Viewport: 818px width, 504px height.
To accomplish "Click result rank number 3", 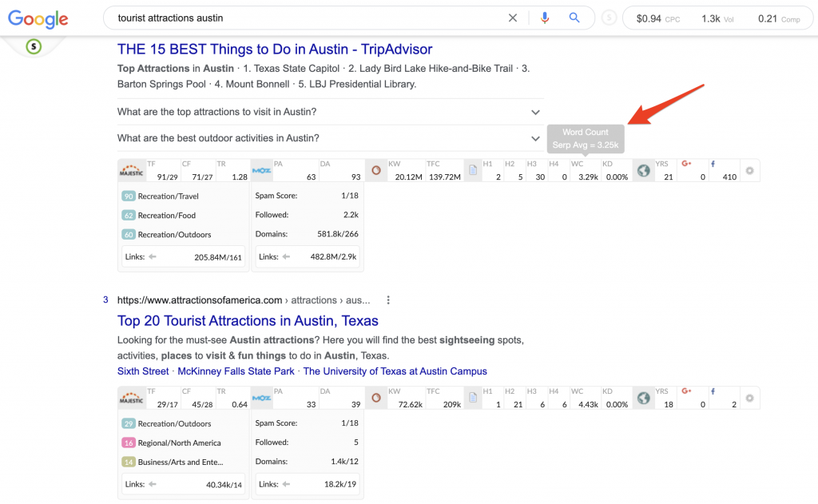I will 105,300.
